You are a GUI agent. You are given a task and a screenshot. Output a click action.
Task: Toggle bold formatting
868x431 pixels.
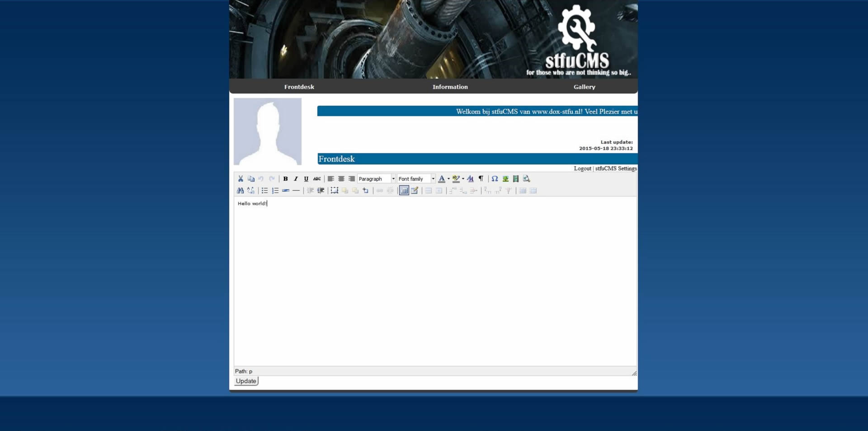[x=285, y=179]
